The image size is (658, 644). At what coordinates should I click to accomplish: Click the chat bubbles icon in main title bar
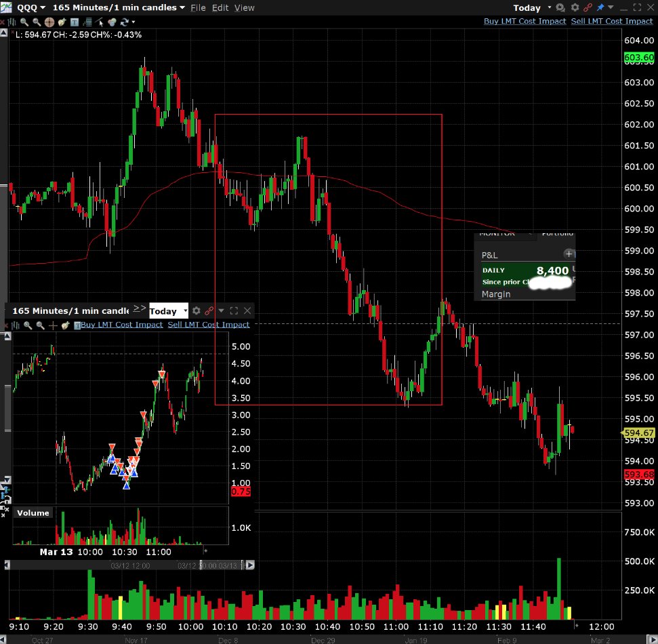pyautogui.click(x=560, y=7)
